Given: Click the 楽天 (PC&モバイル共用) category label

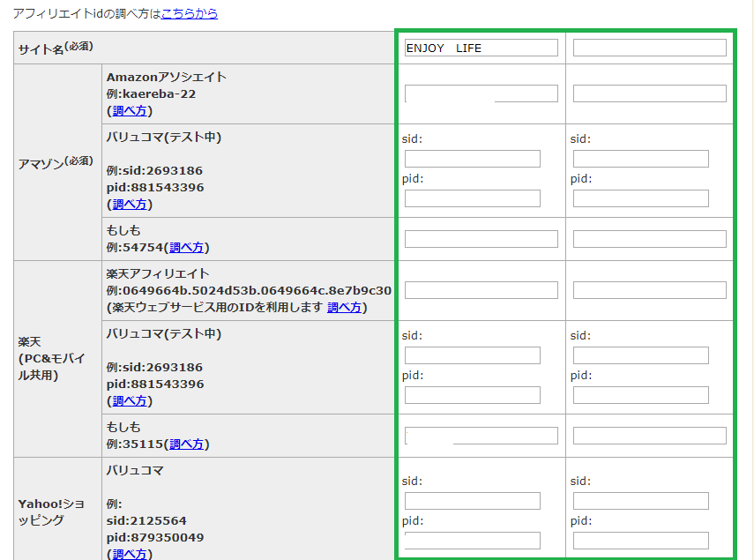Looking at the screenshot, I should [x=51, y=359].
